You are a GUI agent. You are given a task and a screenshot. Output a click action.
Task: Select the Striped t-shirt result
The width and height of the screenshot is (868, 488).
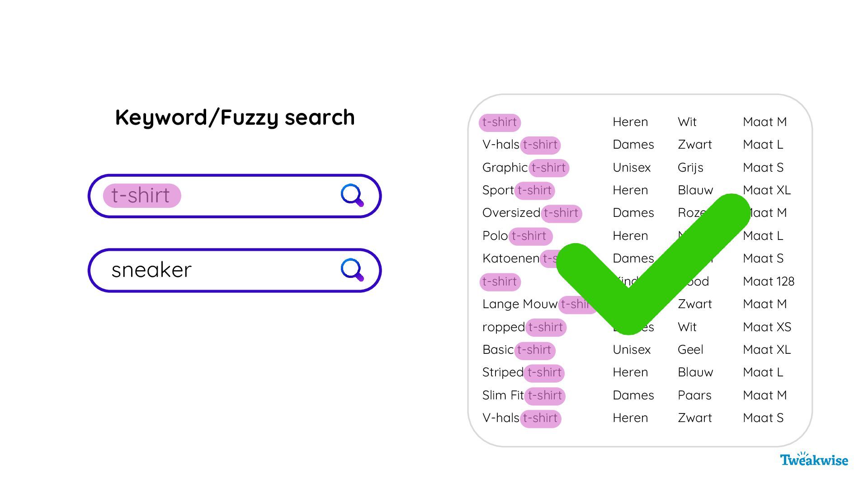tap(523, 372)
